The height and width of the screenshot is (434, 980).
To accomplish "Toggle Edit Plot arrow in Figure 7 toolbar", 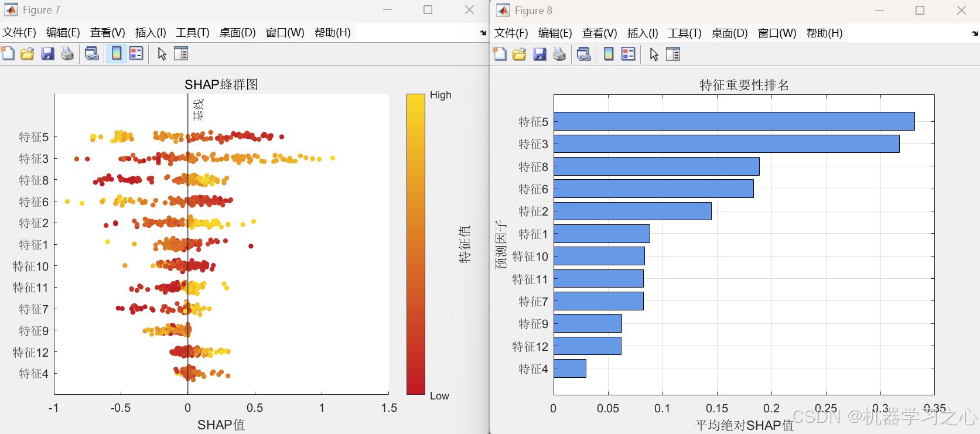I will (162, 54).
